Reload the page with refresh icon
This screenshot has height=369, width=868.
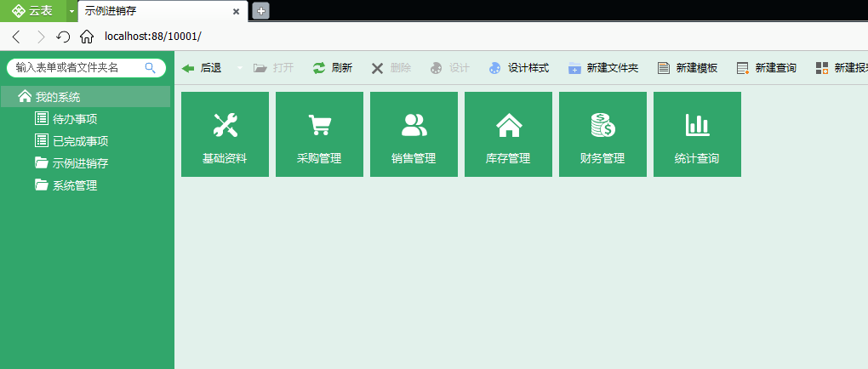63,37
